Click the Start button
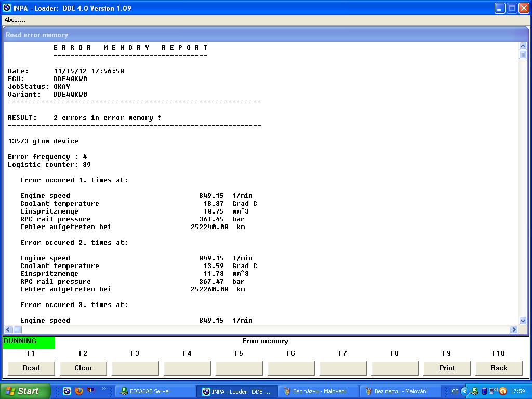532x399 pixels. 25,391
